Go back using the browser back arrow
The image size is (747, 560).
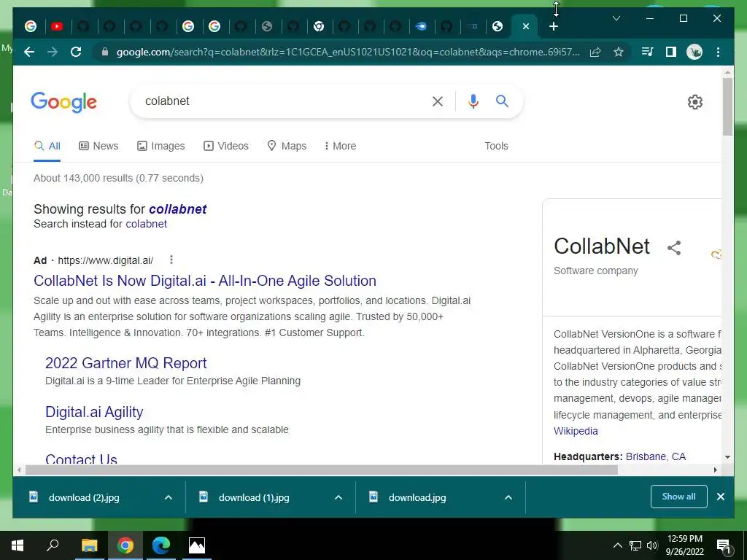pos(29,52)
